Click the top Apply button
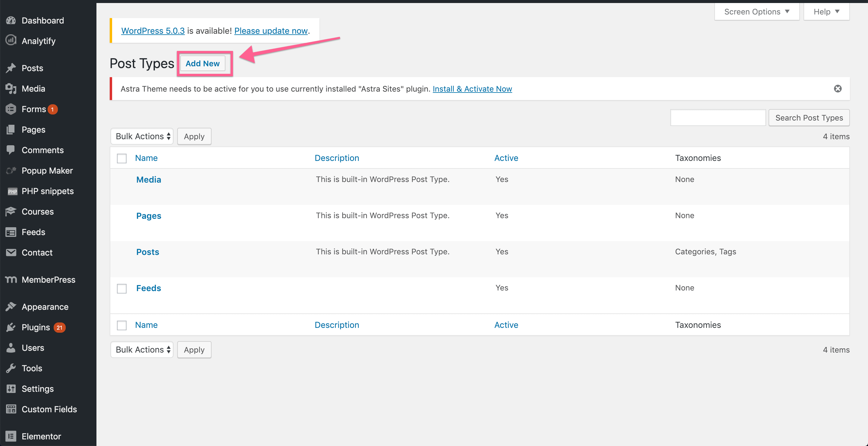The width and height of the screenshot is (868, 446). click(194, 137)
